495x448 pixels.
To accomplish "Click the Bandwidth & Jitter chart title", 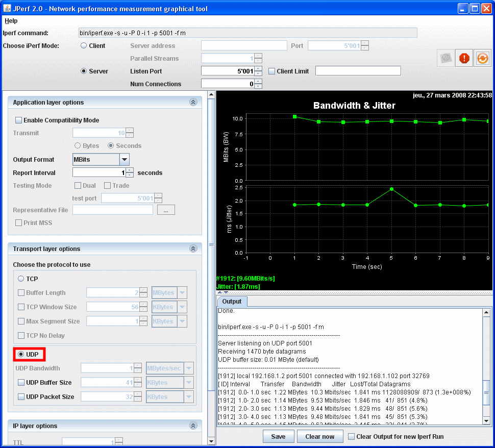I will [x=354, y=106].
